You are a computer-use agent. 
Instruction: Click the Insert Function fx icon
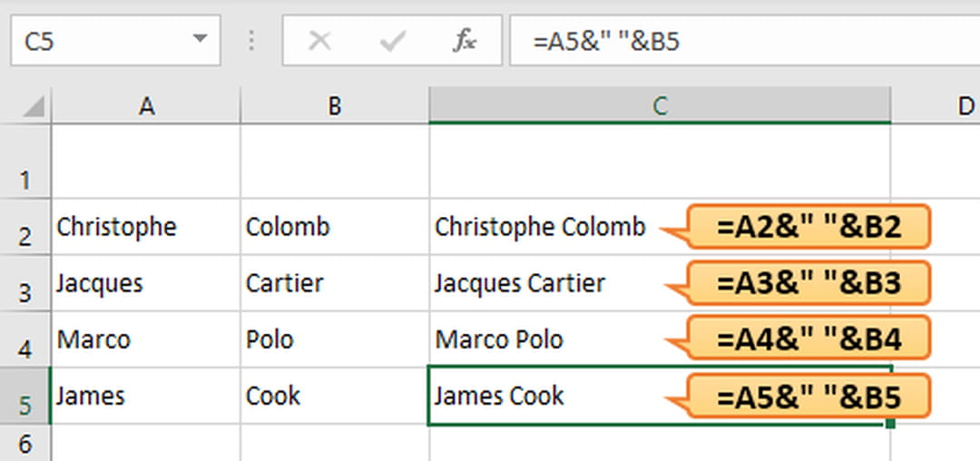point(465,40)
